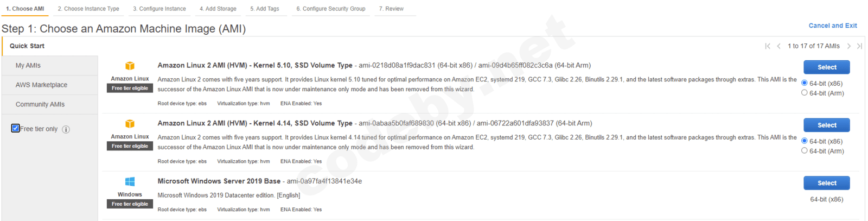
Task: Choose 64-bit (Arm) for Kernel 4.14 AMI
Action: 805,150
